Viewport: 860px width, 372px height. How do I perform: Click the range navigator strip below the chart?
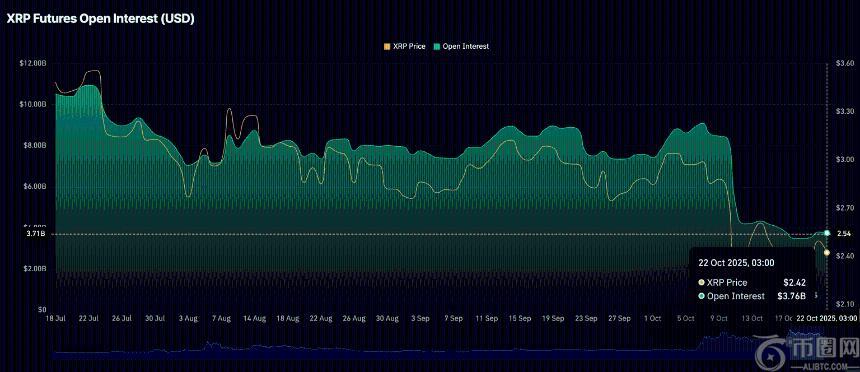coord(439,343)
